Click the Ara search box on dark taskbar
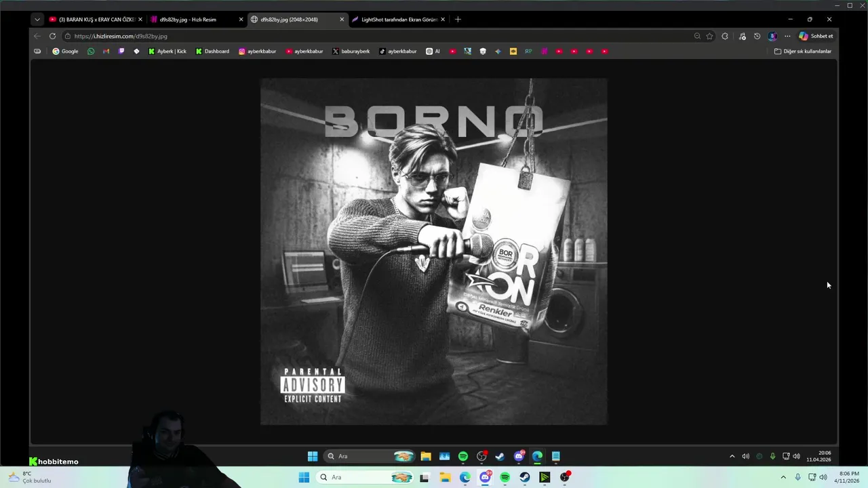The width and height of the screenshot is (868, 488). pos(370,456)
